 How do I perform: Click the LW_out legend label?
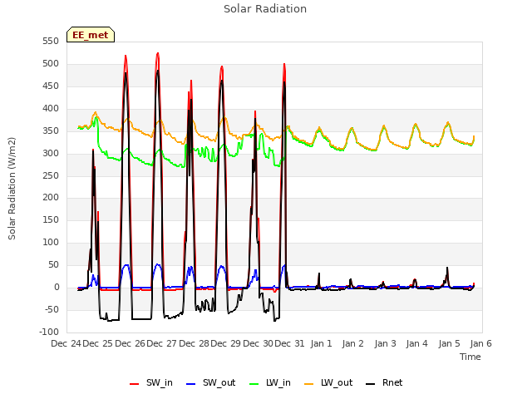[337, 382]
